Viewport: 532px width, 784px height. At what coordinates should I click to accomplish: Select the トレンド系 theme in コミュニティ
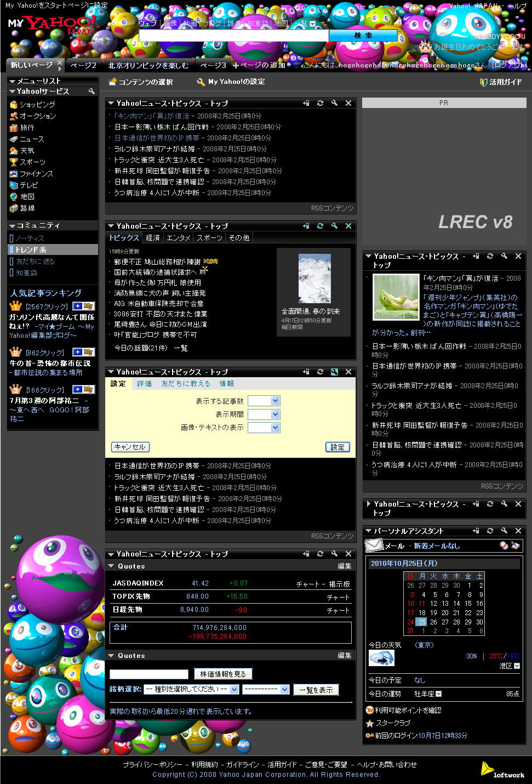pos(53,249)
